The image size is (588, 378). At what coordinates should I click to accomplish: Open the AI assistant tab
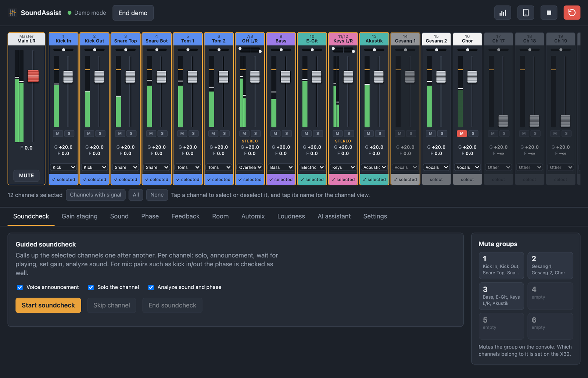334,216
